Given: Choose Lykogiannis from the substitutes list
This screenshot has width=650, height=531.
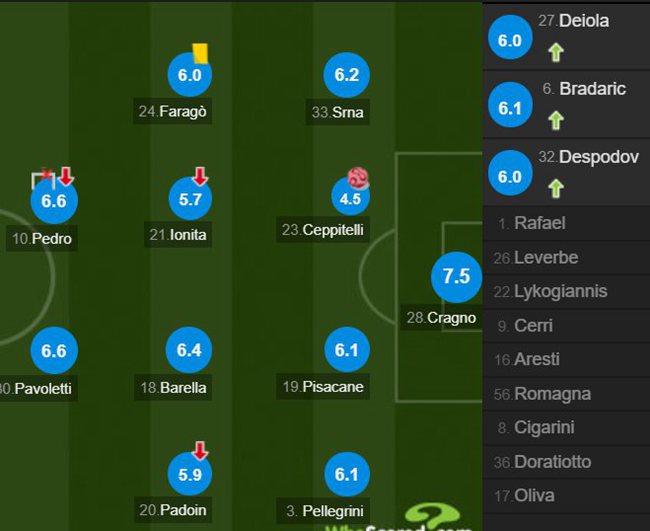Looking at the screenshot, I should point(566,291).
